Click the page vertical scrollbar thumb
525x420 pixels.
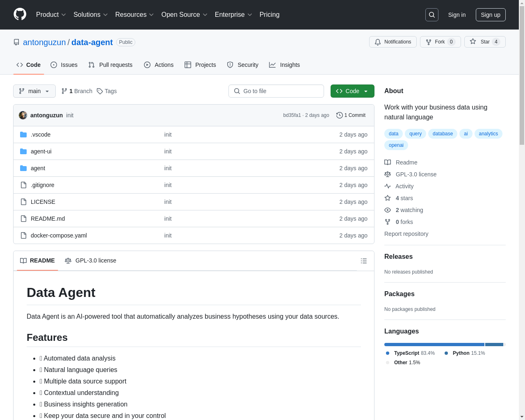[x=522, y=76]
